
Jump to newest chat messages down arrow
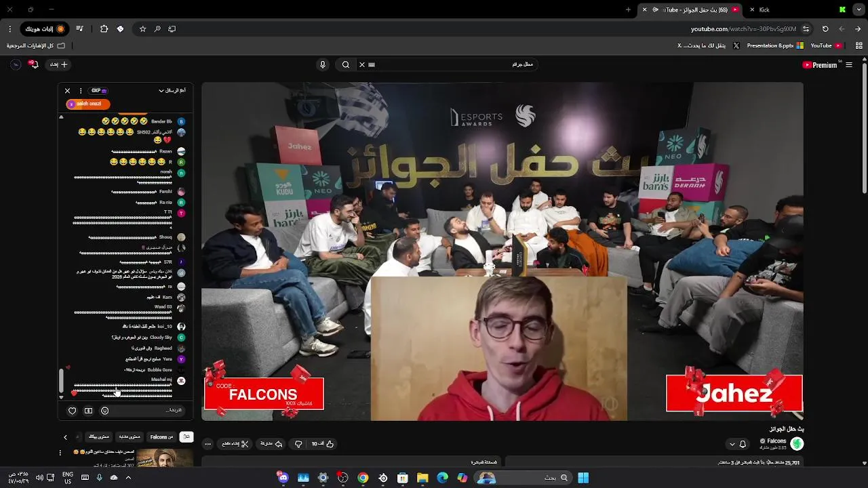[x=61, y=397]
